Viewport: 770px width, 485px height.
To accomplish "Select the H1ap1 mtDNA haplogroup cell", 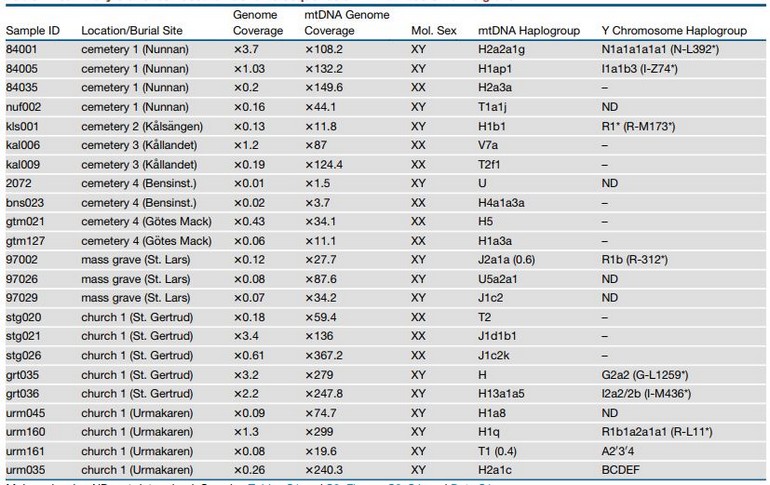I will tap(495, 69).
